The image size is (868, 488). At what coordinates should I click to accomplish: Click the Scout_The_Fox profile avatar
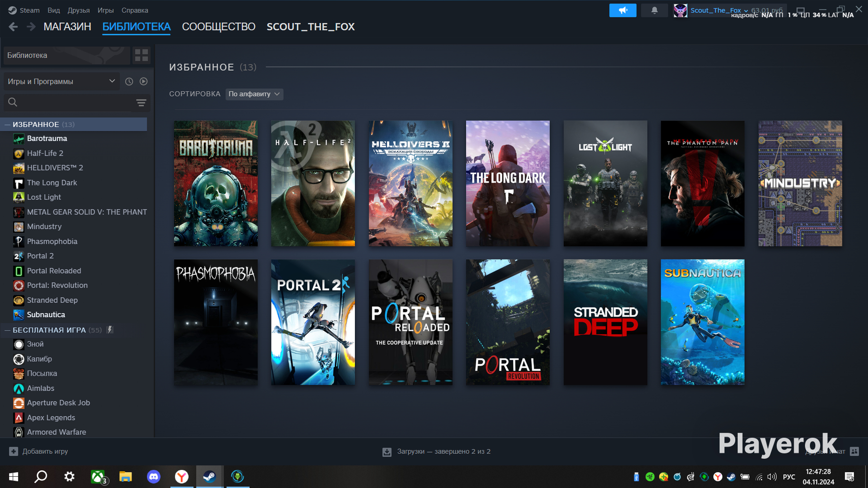point(680,10)
